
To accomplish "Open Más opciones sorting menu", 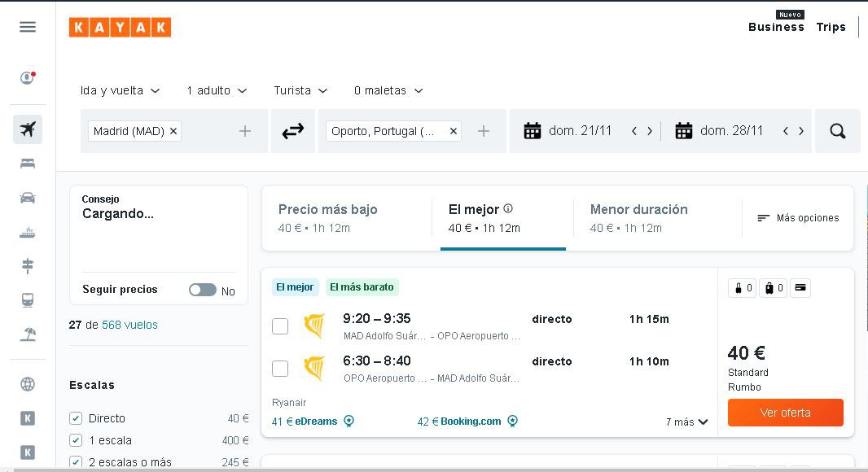I will 798,218.
